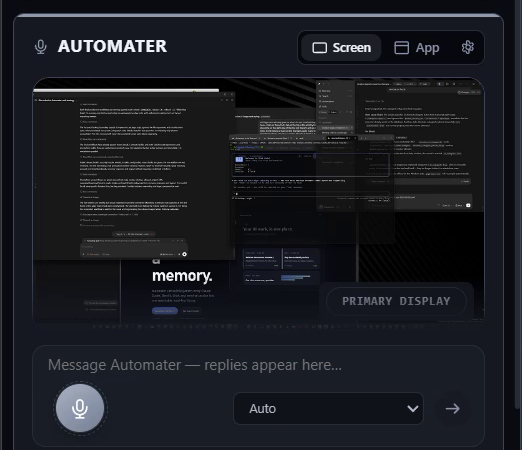This screenshot has width=522, height=450.
Task: Switch to Screen capture mode
Action: 341,48
